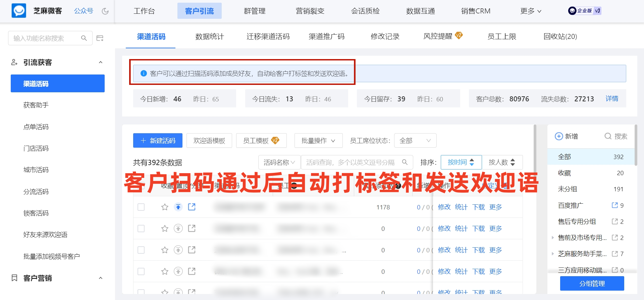Star the second table row

click(165, 229)
